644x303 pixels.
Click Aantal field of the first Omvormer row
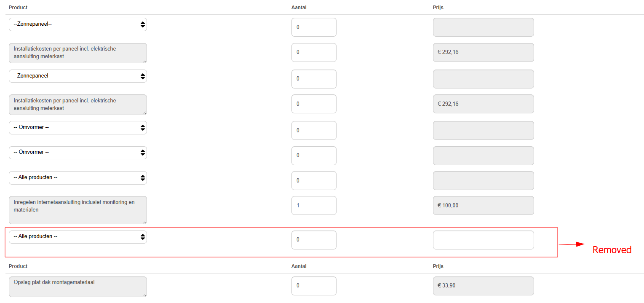(x=313, y=131)
